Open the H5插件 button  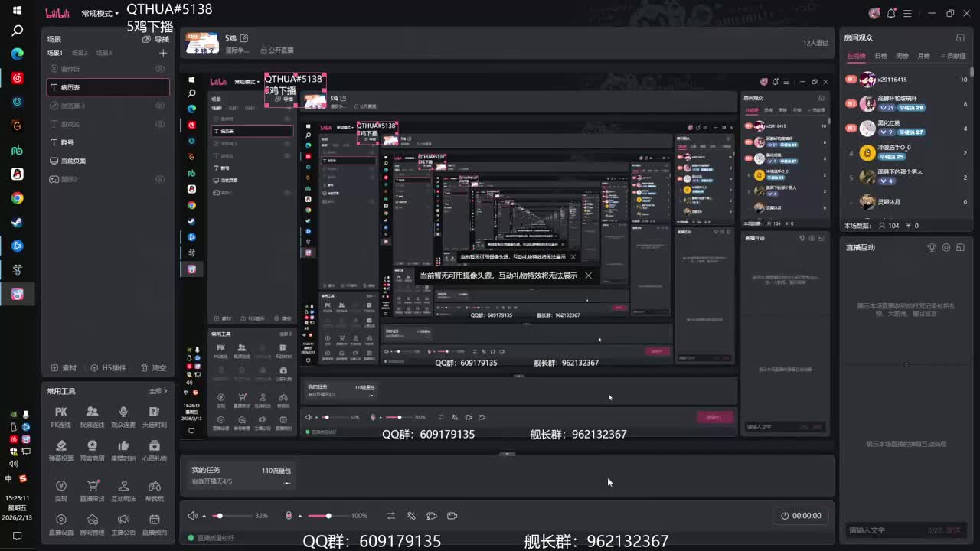point(107,367)
